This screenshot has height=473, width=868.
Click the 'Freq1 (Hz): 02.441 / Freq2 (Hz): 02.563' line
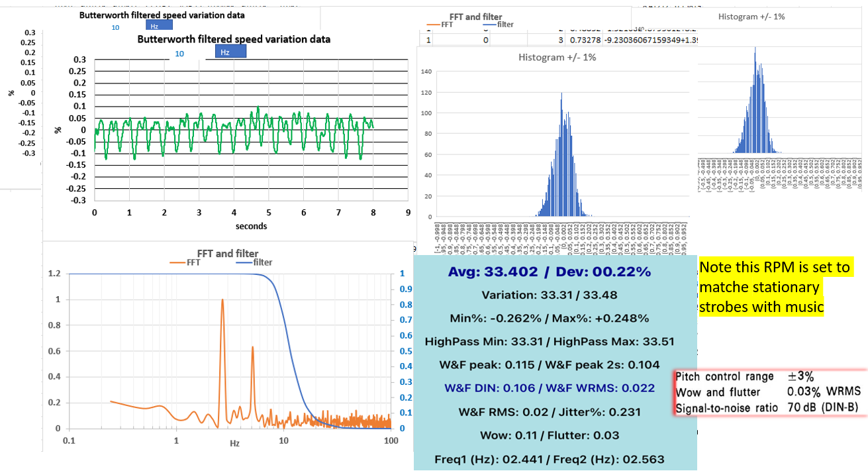(x=549, y=458)
